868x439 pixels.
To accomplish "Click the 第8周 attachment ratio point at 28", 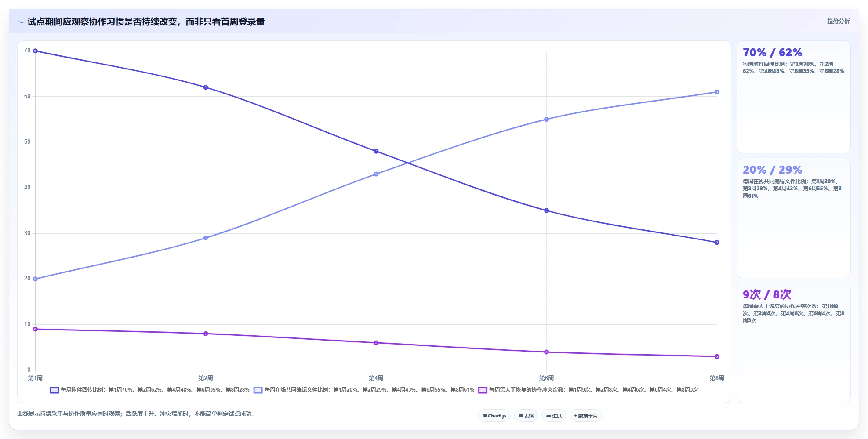I will tap(717, 243).
